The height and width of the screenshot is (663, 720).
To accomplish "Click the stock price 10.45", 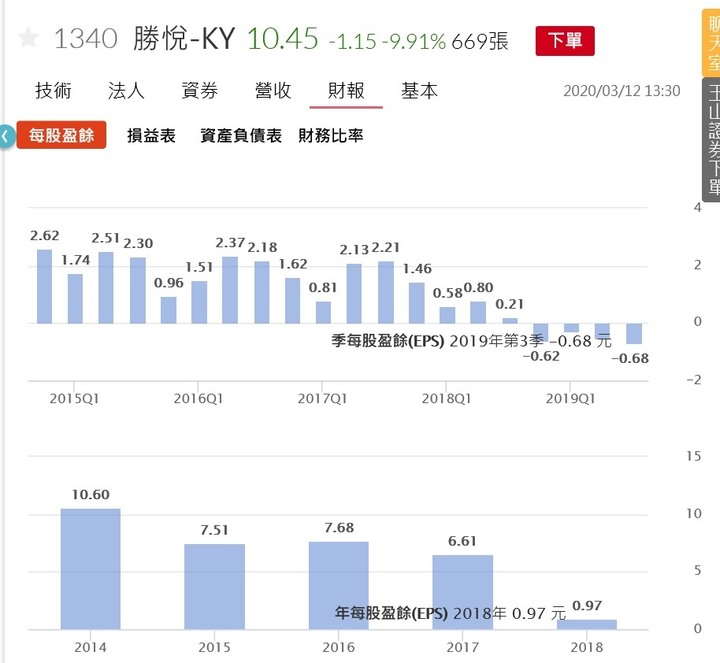I will tap(282, 38).
